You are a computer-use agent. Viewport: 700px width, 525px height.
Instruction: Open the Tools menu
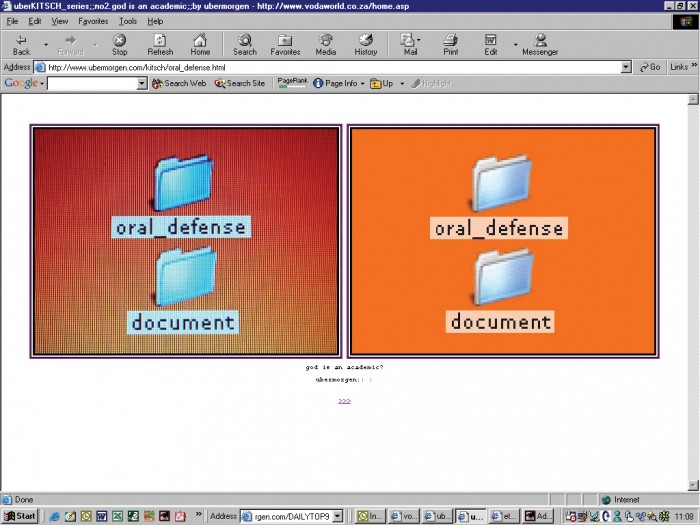128,21
